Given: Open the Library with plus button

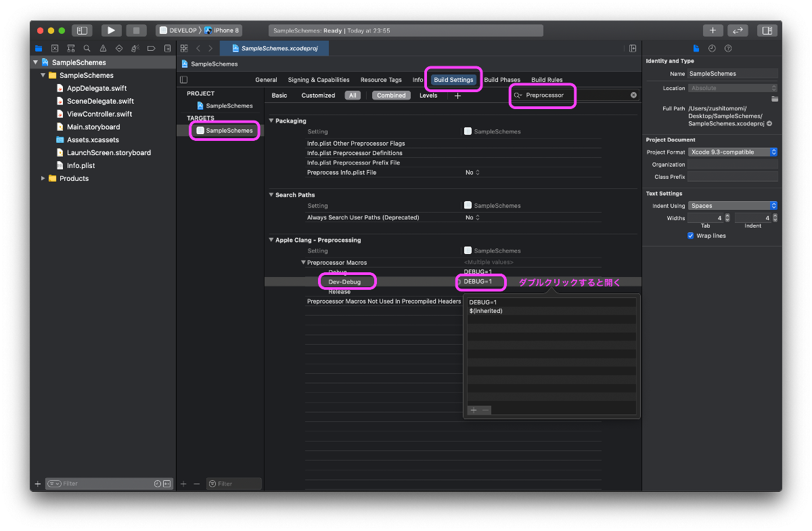Looking at the screenshot, I should click(x=713, y=30).
